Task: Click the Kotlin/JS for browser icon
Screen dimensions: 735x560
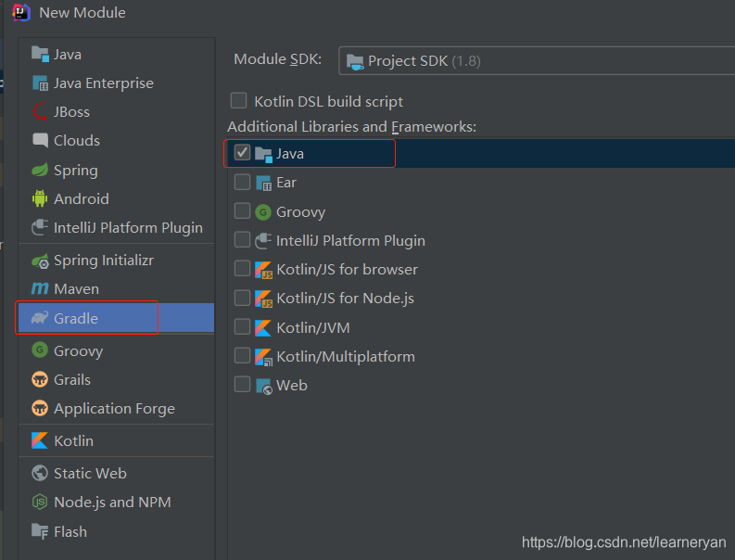Action: (263, 270)
